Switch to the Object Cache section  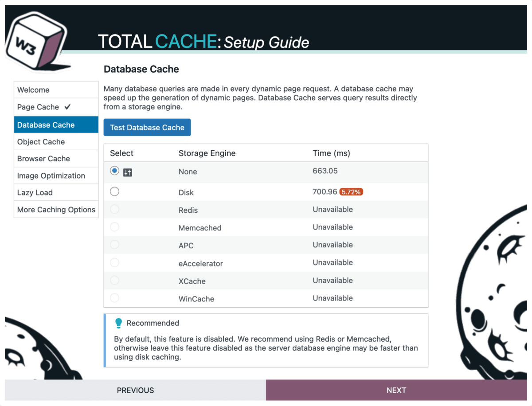click(x=40, y=141)
